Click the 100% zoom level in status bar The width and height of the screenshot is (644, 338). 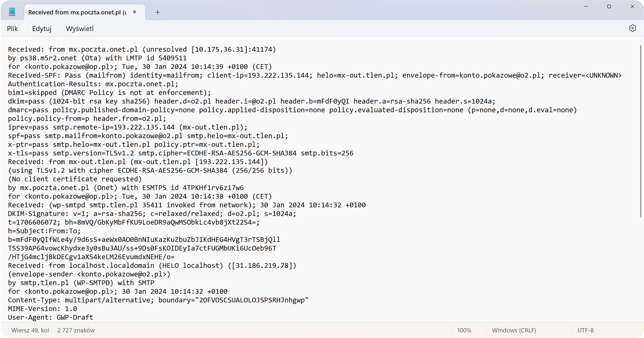pyautogui.click(x=464, y=330)
